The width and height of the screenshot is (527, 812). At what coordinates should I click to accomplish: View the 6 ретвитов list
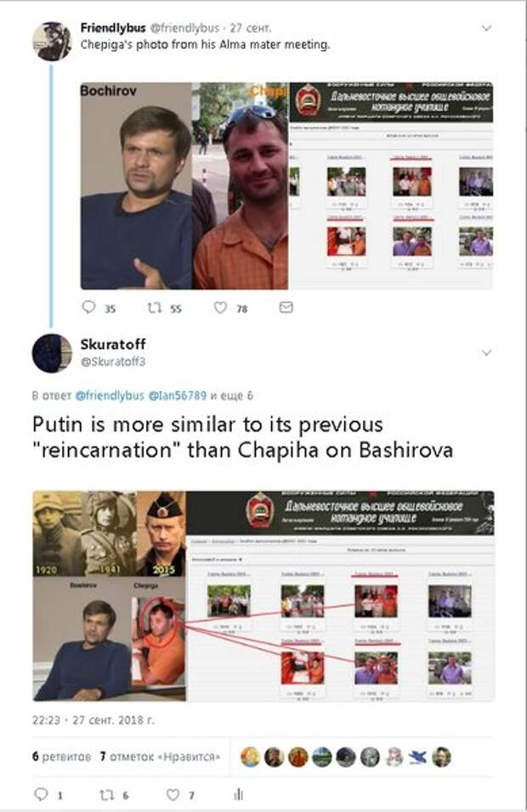point(61,757)
